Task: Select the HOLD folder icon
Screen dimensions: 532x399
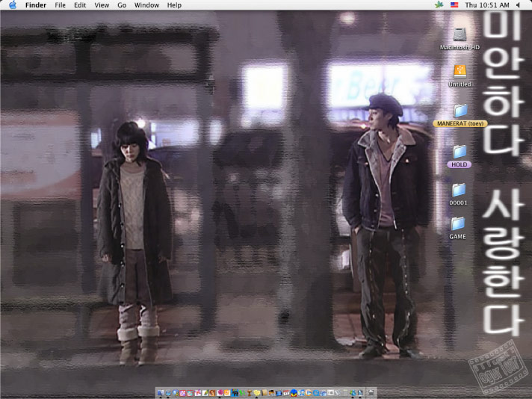Action: [460, 152]
